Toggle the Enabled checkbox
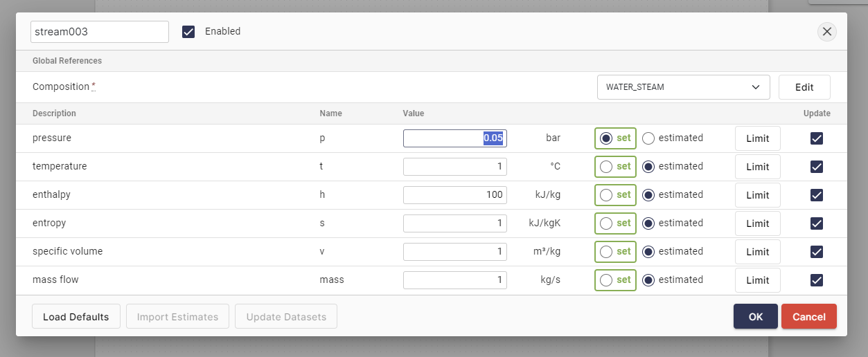Image resolution: width=868 pixels, height=357 pixels. coord(188,32)
